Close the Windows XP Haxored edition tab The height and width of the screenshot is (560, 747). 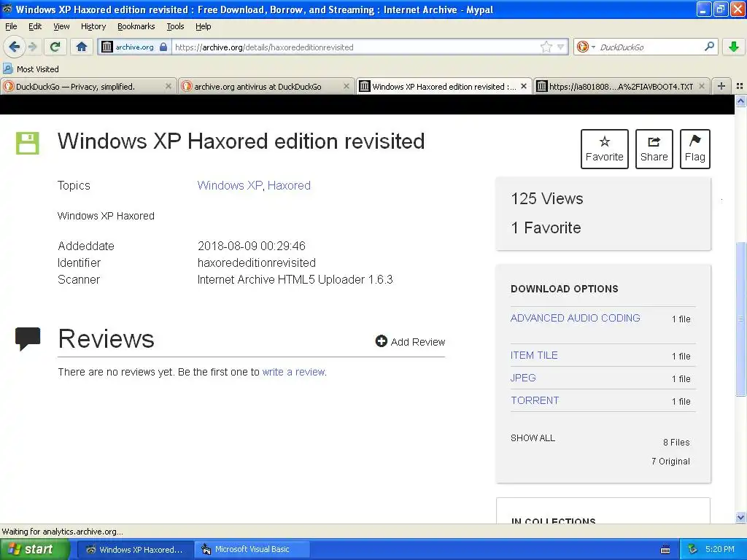[x=524, y=86]
